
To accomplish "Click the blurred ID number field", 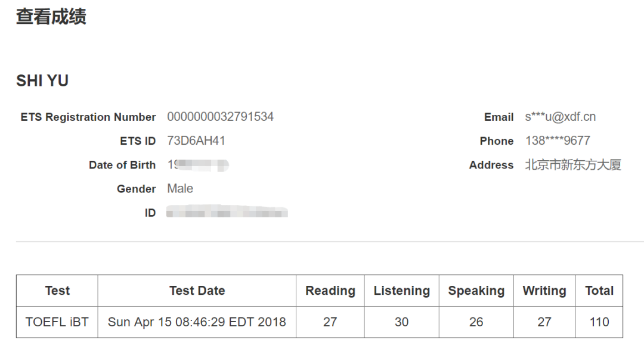I will coord(227,213).
